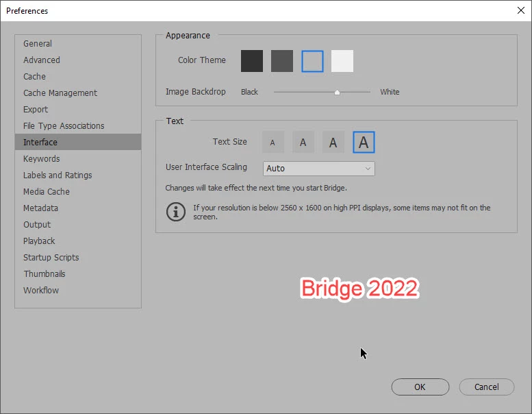Cancel the Preferences dialog

(487, 387)
